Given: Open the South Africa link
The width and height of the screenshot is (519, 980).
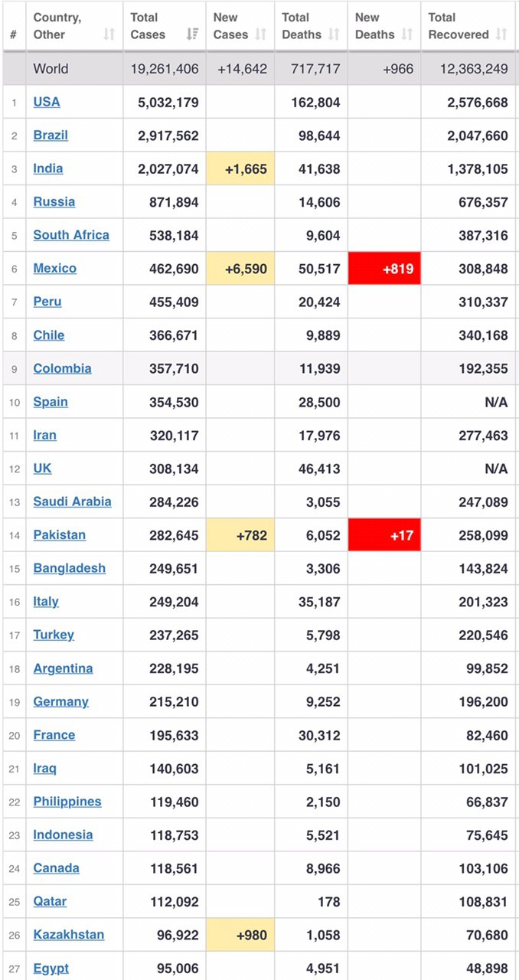Looking at the screenshot, I should [x=71, y=235].
